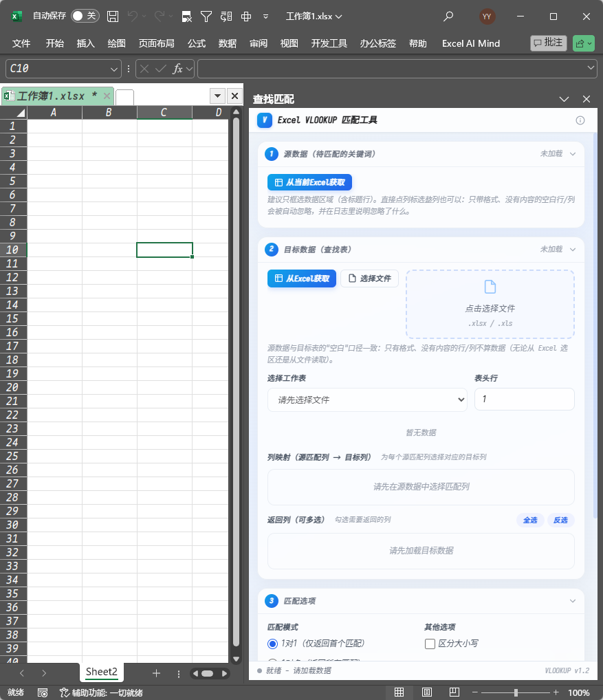
Task: Add a new sheet with plus icon
Action: click(x=156, y=674)
